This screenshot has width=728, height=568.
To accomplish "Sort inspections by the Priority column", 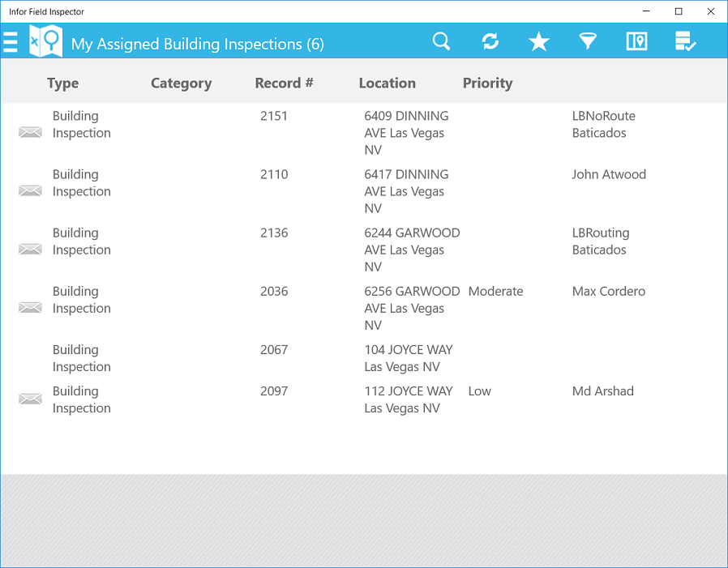I will pyautogui.click(x=487, y=83).
